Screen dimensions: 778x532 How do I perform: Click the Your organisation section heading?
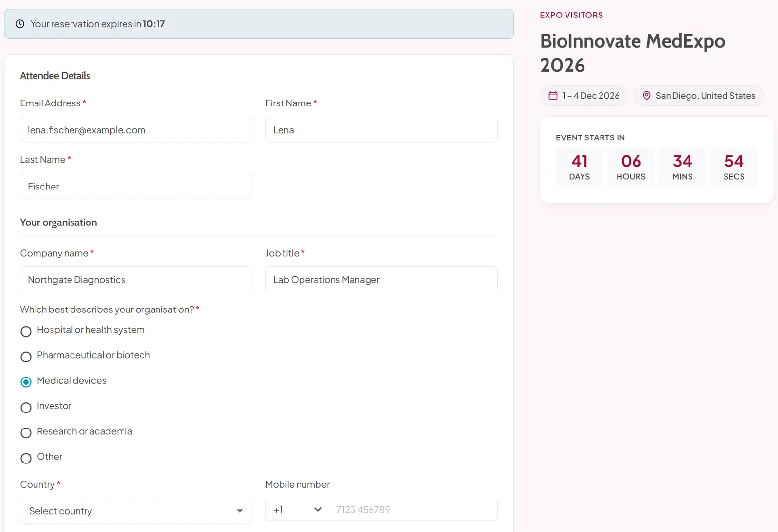pos(58,223)
